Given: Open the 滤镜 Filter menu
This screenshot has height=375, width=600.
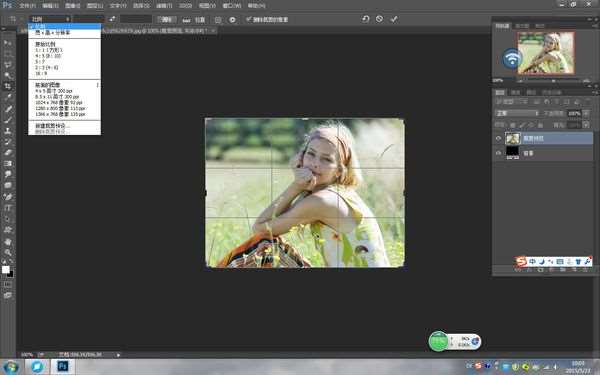Looking at the screenshot, I should click(164, 6).
